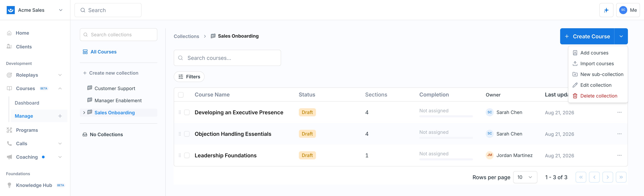Click the Customer Support folder icon

click(90, 88)
